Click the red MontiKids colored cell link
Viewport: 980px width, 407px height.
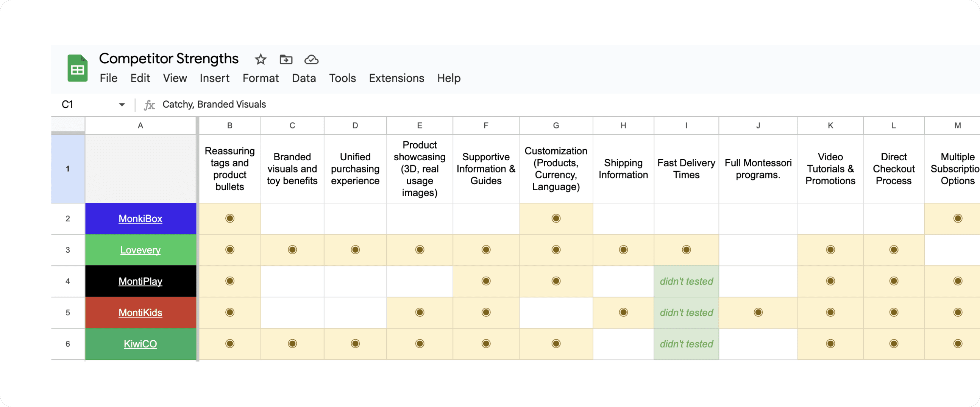click(x=140, y=313)
